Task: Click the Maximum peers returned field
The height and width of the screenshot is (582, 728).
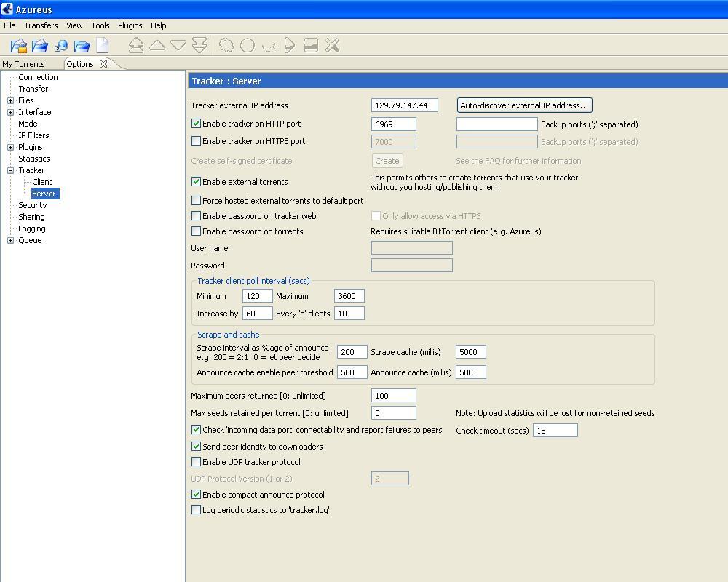Action: pos(393,396)
